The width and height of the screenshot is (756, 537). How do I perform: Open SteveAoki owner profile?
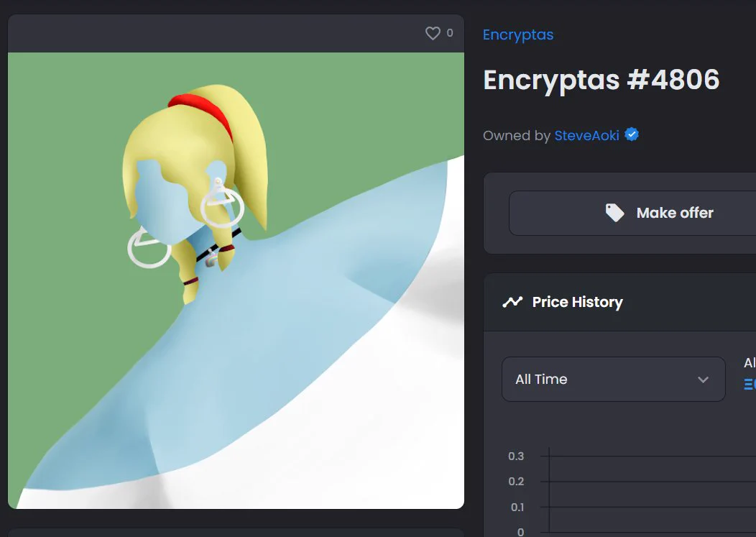(x=586, y=136)
